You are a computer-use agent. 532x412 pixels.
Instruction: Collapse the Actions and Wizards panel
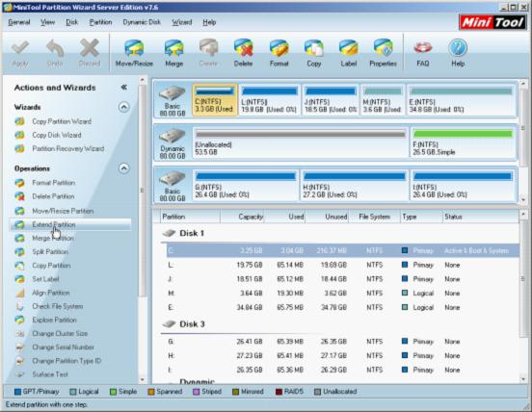pos(124,88)
